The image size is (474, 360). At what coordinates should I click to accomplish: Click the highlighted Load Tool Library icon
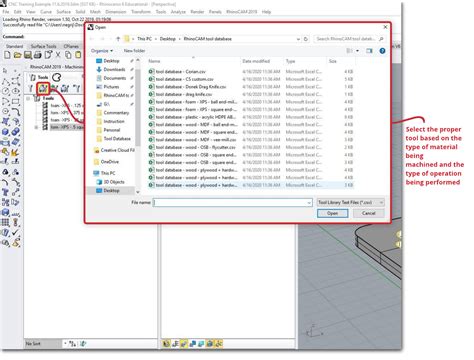tap(43, 88)
